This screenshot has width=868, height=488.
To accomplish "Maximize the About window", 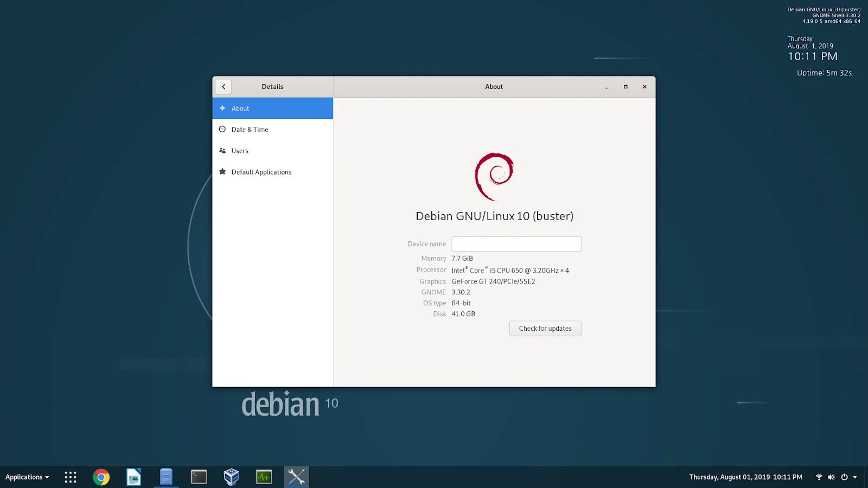I will (x=626, y=87).
